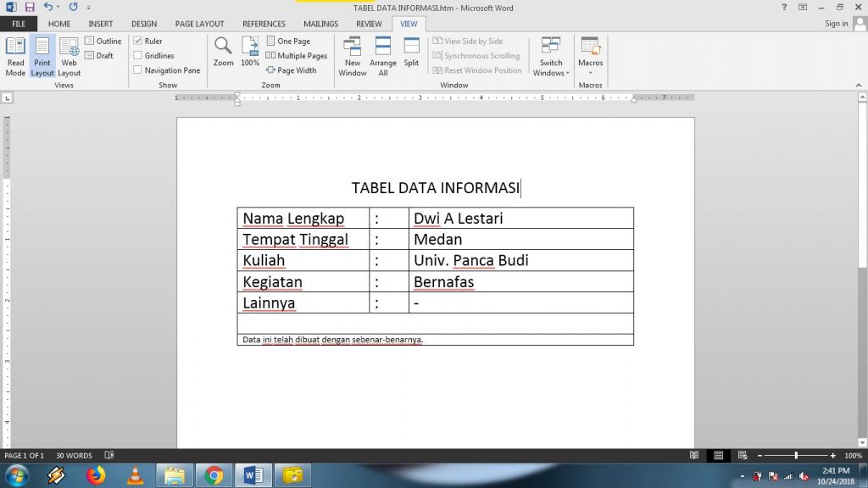The image size is (868, 488).
Task: Switch to the REFERENCES tab
Action: (x=264, y=25)
